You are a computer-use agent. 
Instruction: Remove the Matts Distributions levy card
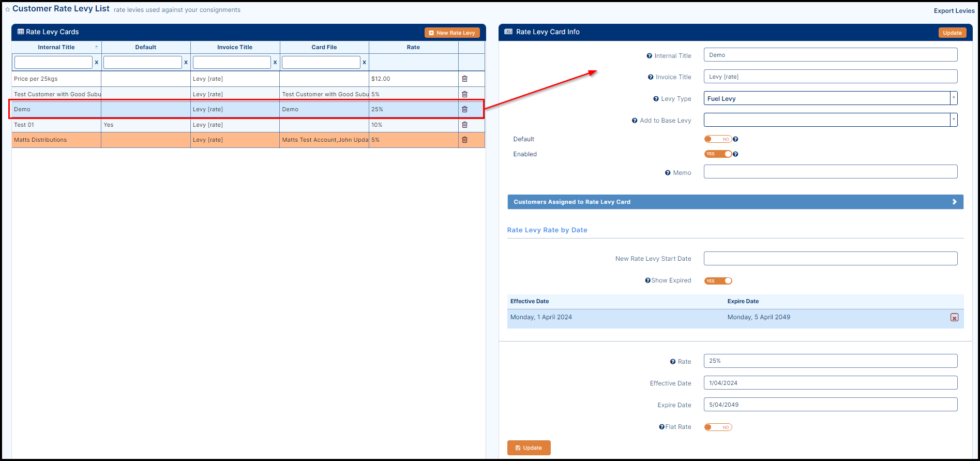tap(464, 140)
